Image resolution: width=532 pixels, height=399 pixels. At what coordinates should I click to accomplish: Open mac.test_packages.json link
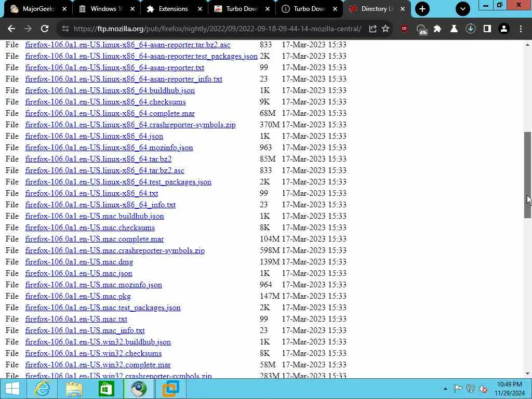103,308
